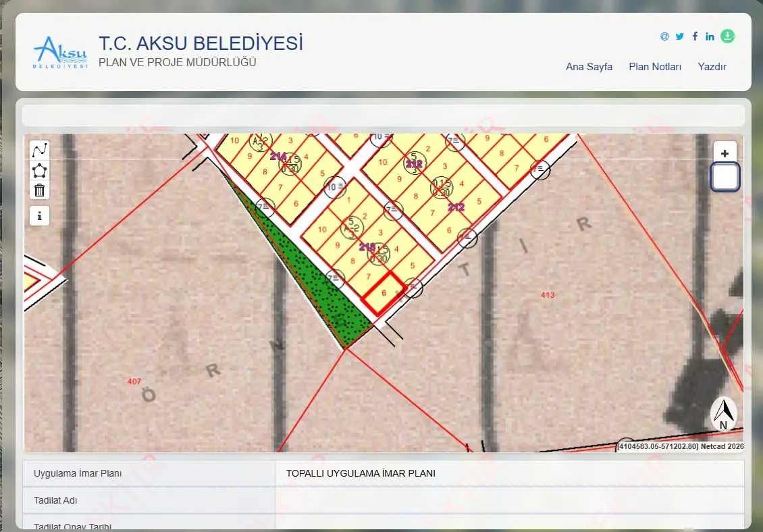
Task: Click the T.C. AKSU BELEDİYESİ title
Action: 201,43
